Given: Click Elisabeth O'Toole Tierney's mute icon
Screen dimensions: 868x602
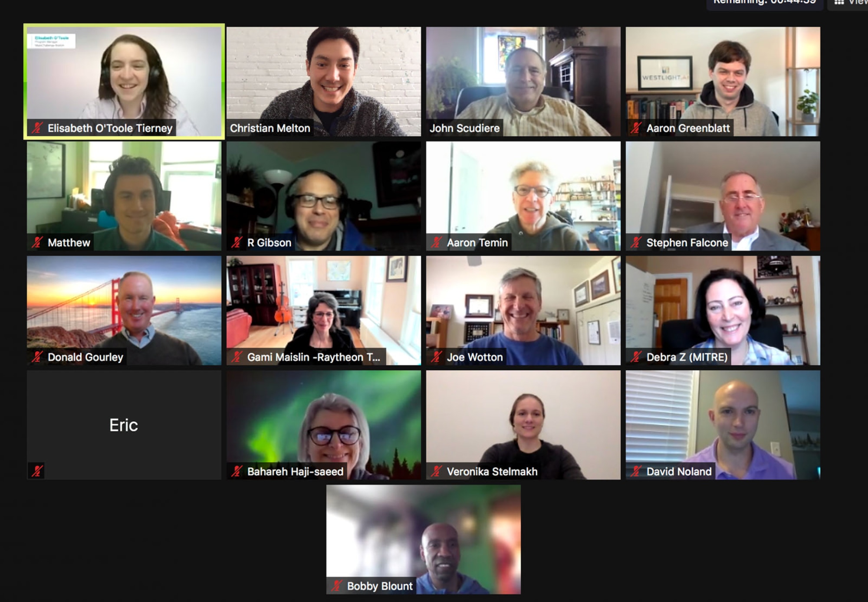Looking at the screenshot, I should pos(36,127).
